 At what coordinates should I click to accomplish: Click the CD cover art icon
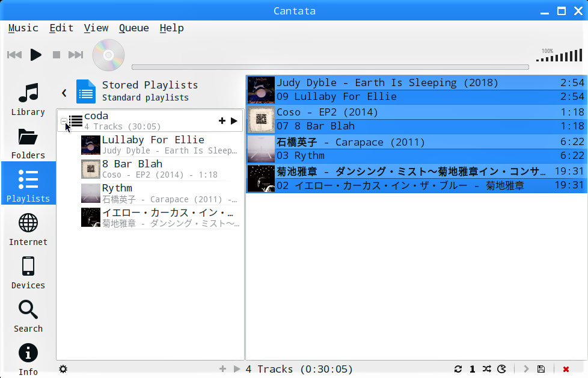coord(108,55)
